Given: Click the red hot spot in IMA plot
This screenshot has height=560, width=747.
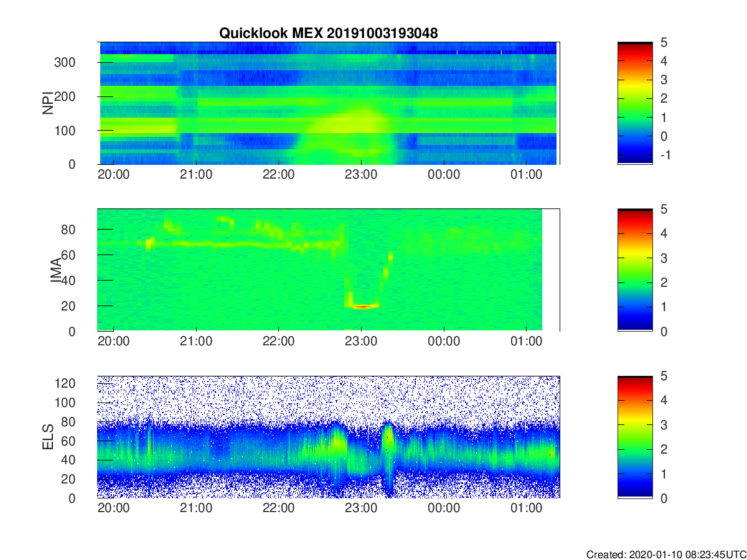Looking at the screenshot, I should pos(362,306).
